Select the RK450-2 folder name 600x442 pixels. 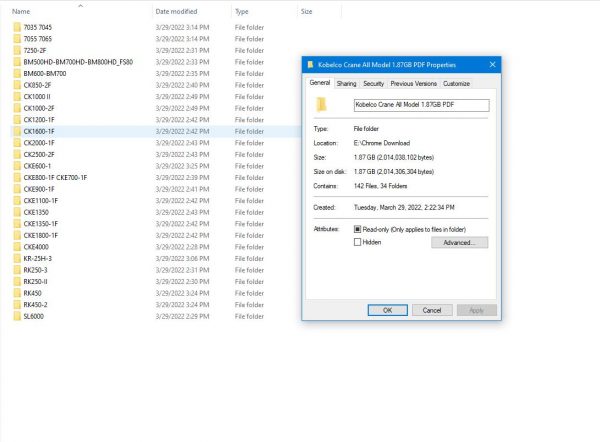tap(36, 305)
